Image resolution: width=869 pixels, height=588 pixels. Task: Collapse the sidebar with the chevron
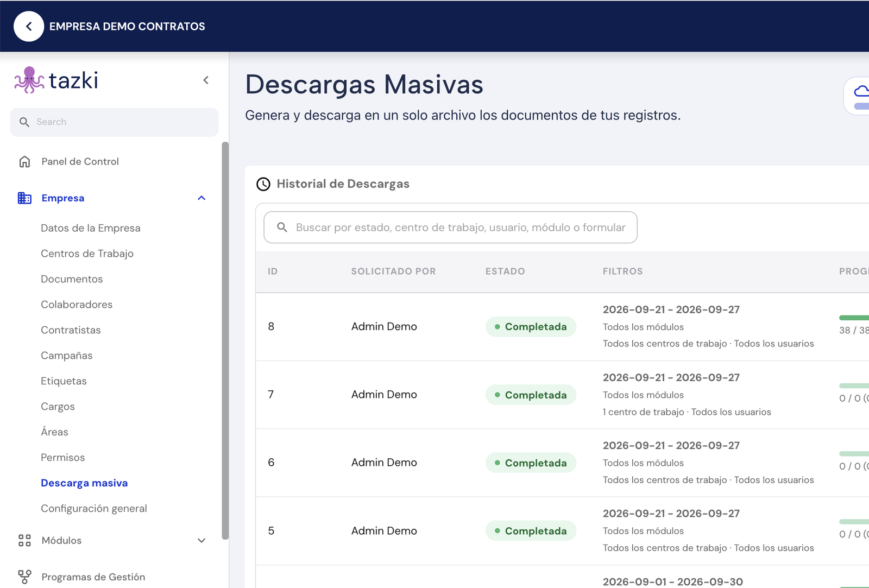[206, 80]
